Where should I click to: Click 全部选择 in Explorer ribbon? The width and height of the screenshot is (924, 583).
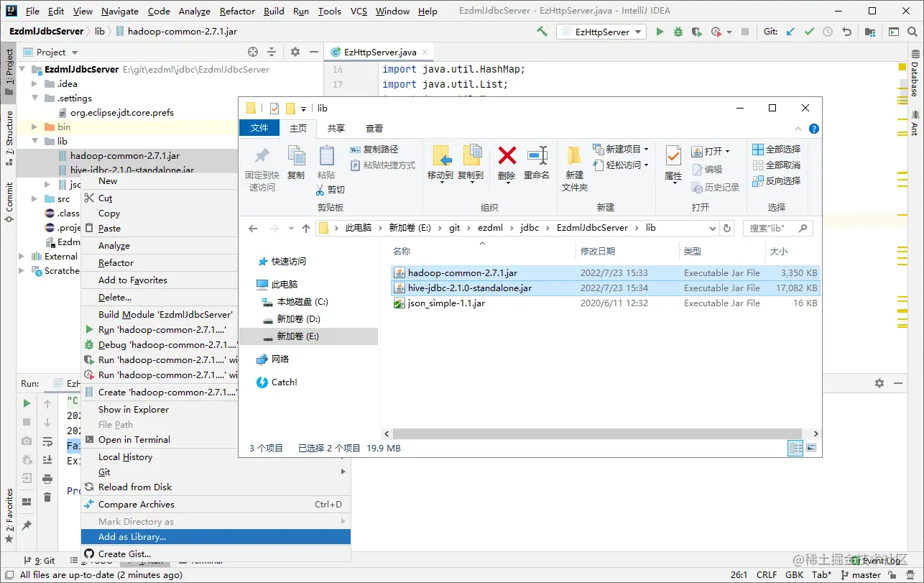coord(776,150)
